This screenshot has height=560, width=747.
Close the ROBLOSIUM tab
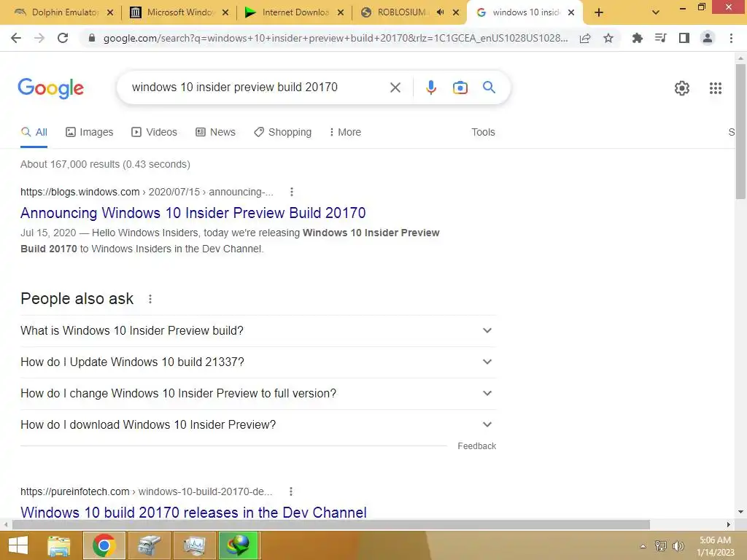point(456,13)
